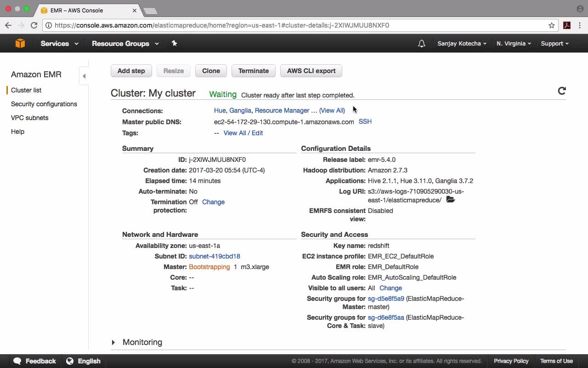Open subnet-419cbd18 link
The height and width of the screenshot is (368, 588).
point(215,256)
